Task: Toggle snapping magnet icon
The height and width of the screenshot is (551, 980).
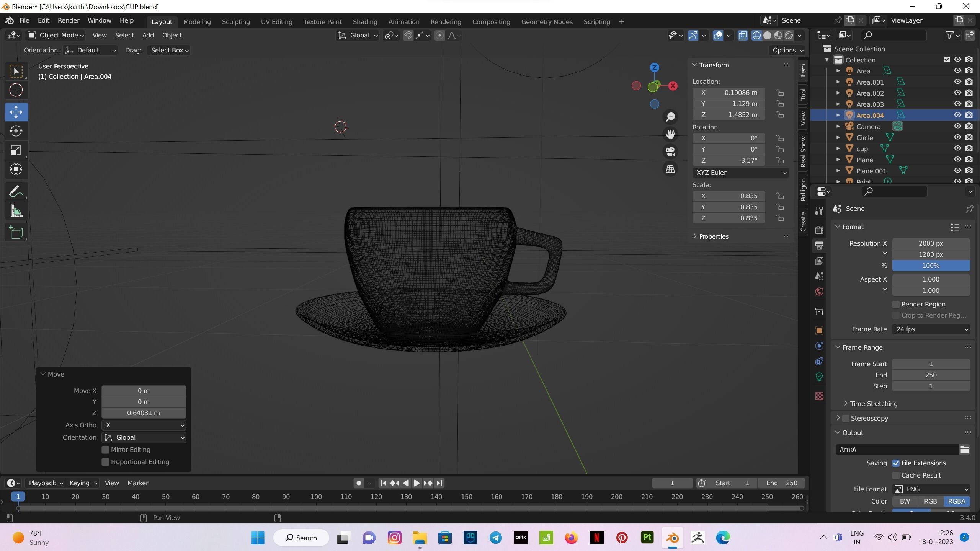Action: click(408, 36)
